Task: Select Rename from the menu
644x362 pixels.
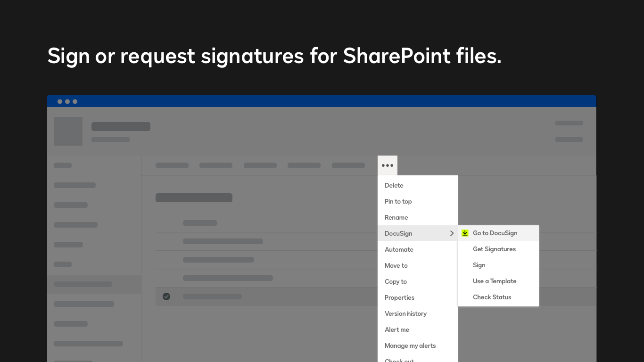Action: 396,217
